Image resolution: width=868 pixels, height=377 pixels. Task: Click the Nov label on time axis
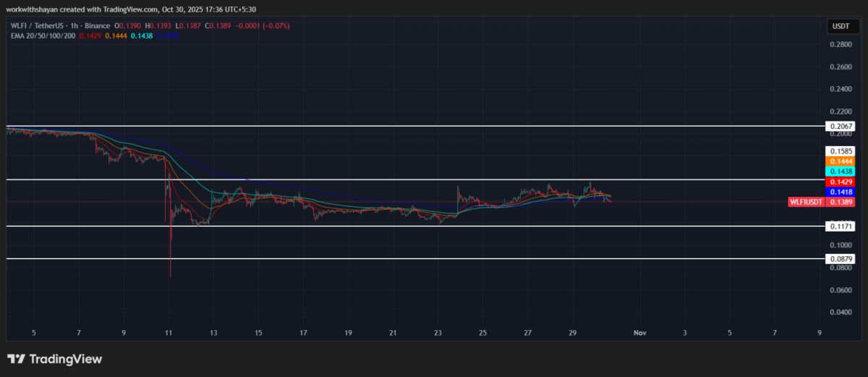pos(639,333)
